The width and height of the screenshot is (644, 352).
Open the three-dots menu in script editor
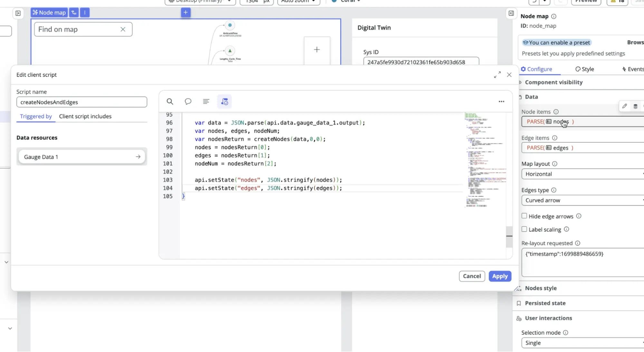pyautogui.click(x=501, y=101)
